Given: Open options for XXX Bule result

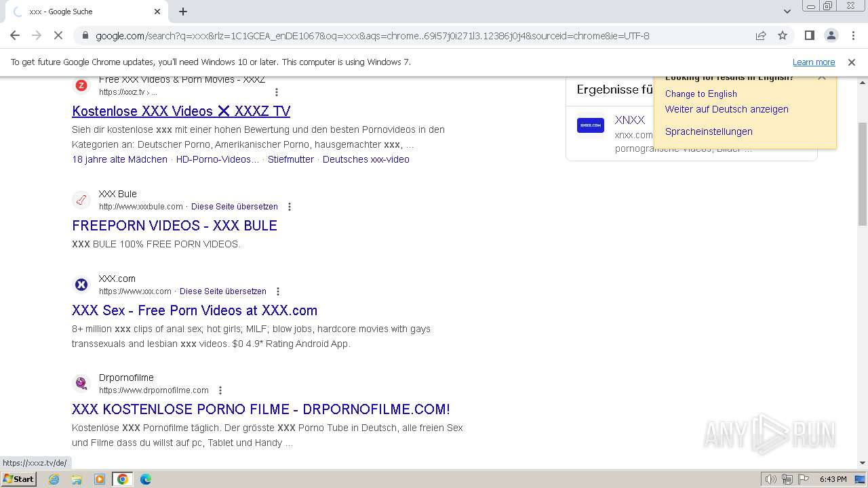Looking at the screenshot, I should pyautogui.click(x=290, y=207).
